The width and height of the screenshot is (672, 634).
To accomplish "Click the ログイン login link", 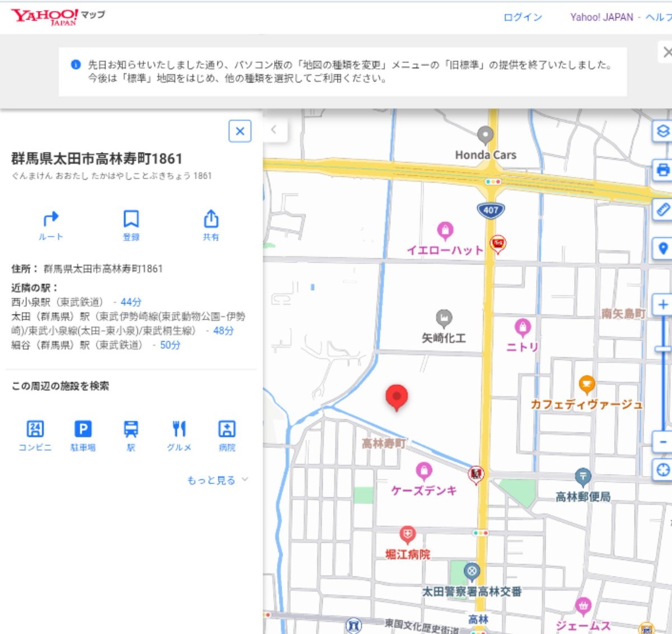I will pyautogui.click(x=522, y=17).
